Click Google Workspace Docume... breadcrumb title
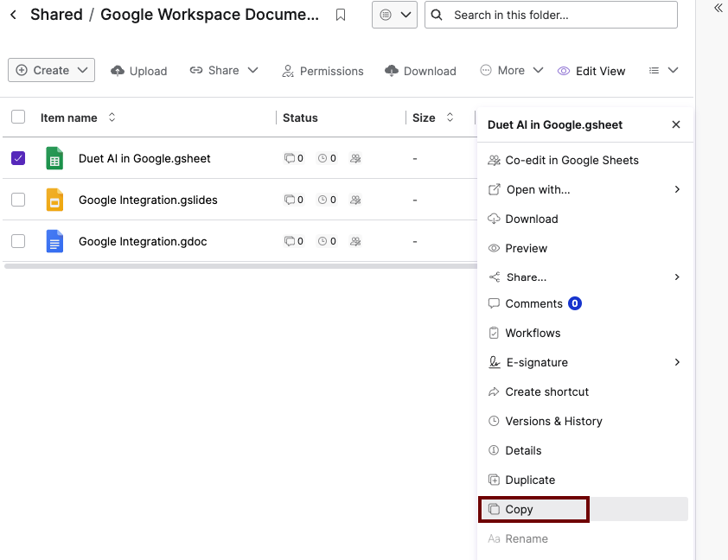The height and width of the screenshot is (560, 728). click(x=210, y=15)
